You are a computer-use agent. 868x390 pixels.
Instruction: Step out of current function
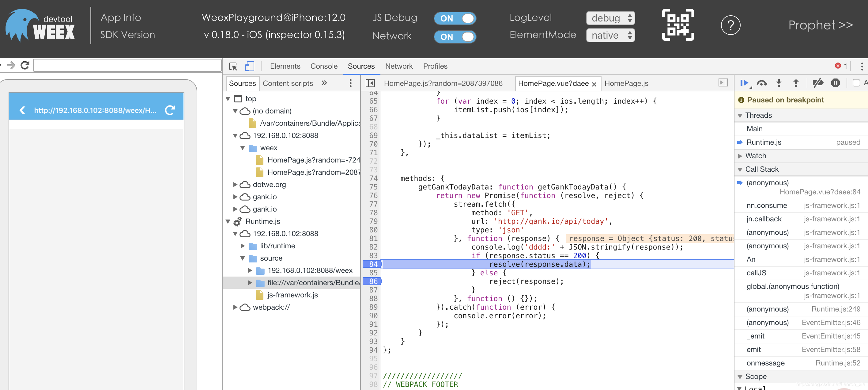[796, 83]
